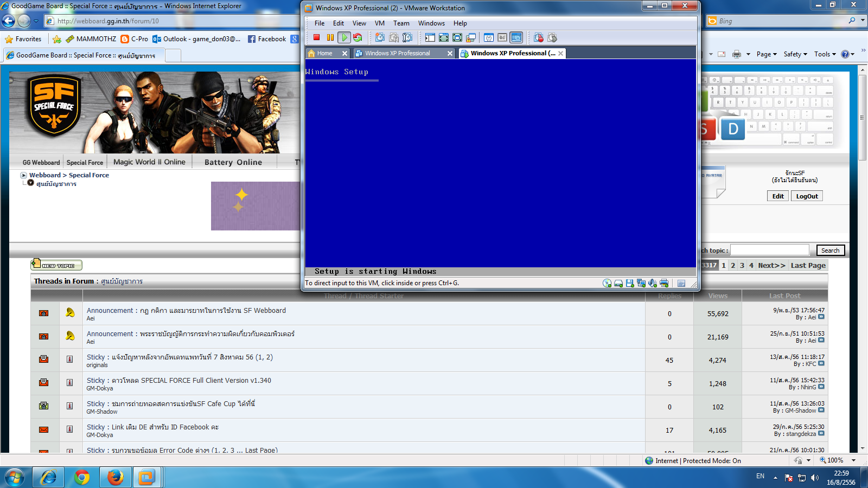Open the VMware View menu
Screen dimensions: 868x488
[359, 23]
